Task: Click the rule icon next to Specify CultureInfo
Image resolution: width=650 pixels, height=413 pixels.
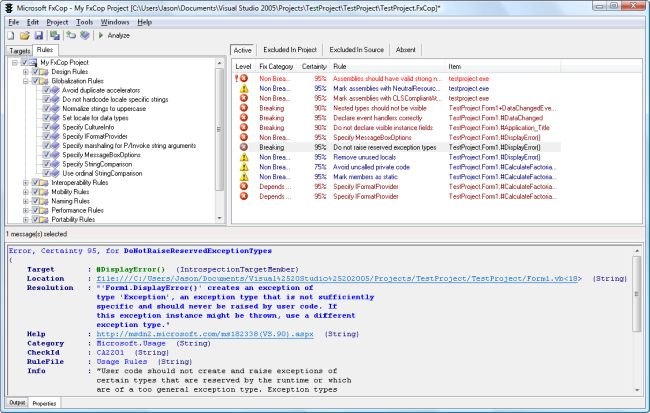Action: click(55, 128)
